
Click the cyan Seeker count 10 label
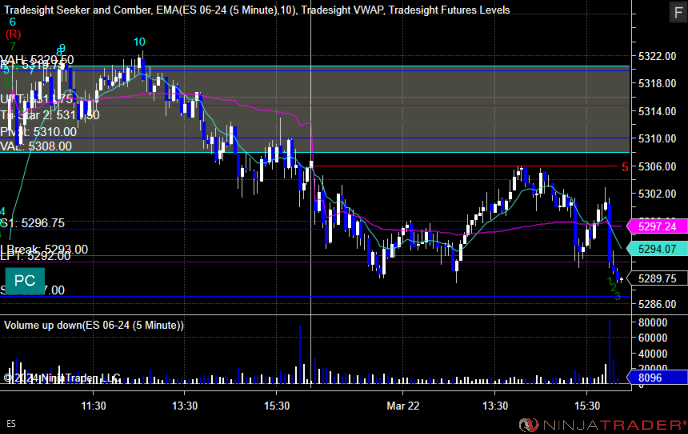tap(139, 42)
